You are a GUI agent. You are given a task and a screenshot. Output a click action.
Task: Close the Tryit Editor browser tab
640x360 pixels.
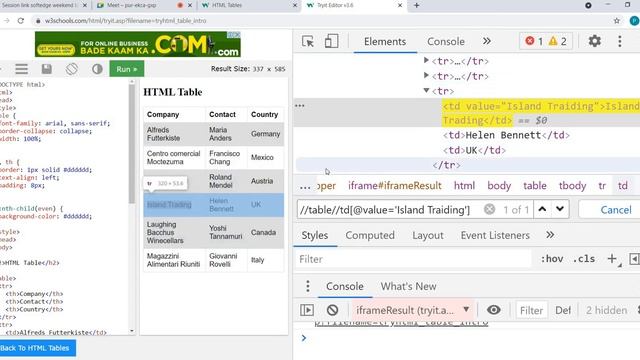tap(400, 5)
